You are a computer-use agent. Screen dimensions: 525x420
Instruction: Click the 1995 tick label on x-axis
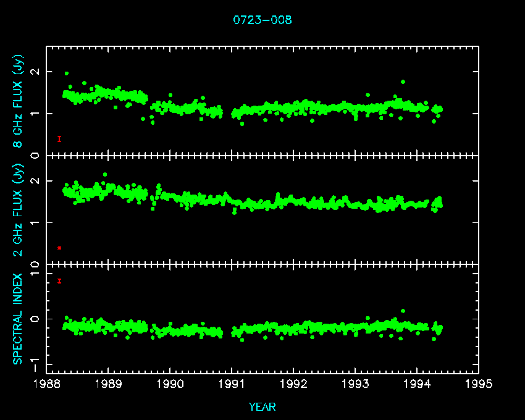[x=479, y=384]
